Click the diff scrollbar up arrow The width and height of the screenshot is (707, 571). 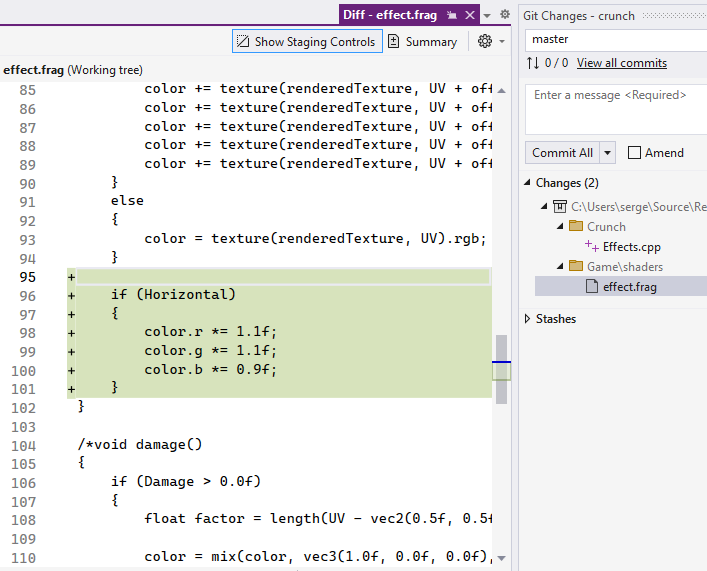pyautogui.click(x=501, y=91)
